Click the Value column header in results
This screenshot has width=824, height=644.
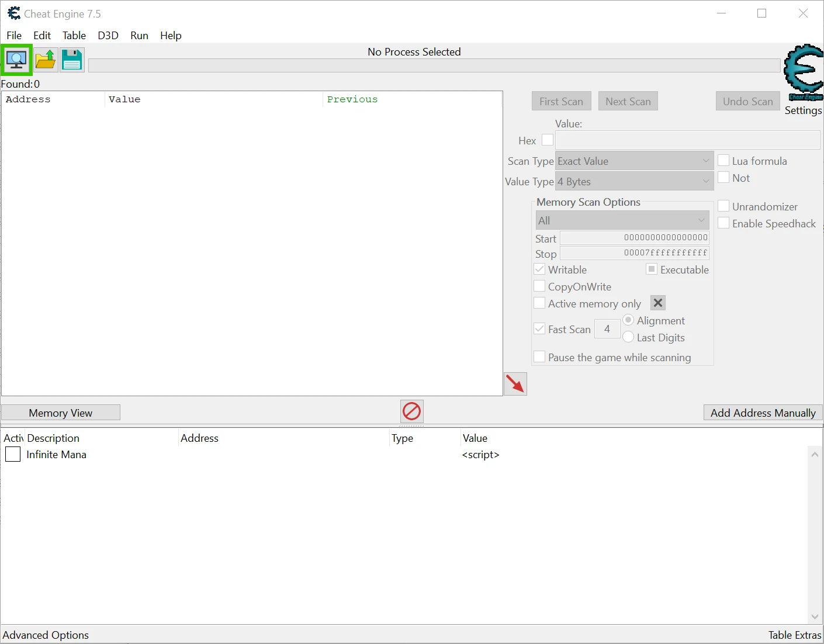pyautogui.click(x=214, y=99)
